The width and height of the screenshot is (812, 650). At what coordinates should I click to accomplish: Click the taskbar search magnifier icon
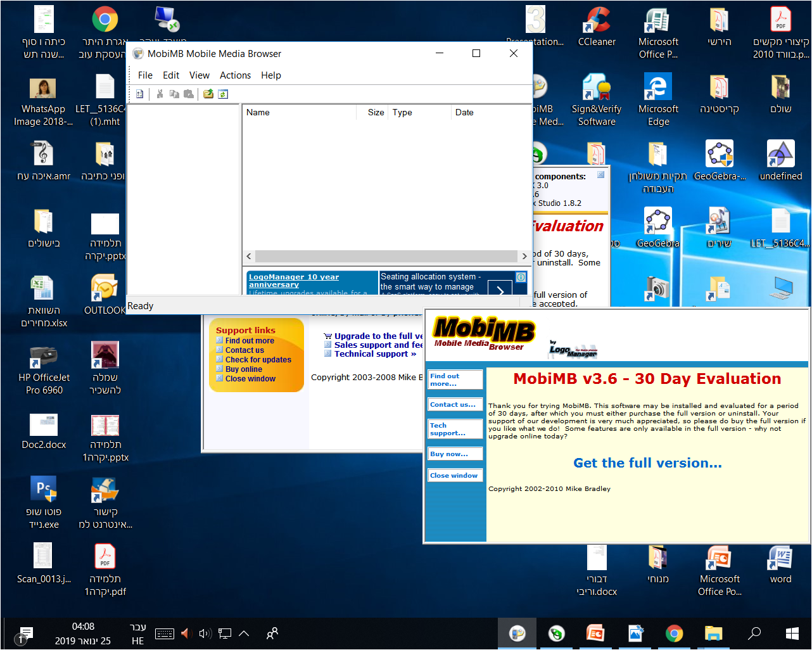[754, 634]
